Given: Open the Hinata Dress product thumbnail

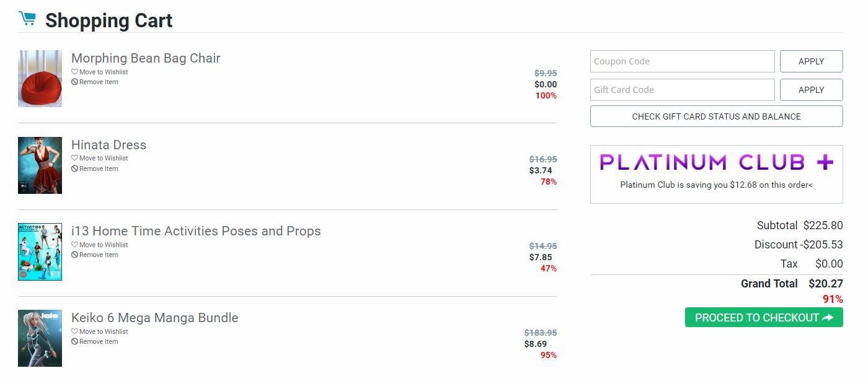Looking at the screenshot, I should (x=40, y=165).
